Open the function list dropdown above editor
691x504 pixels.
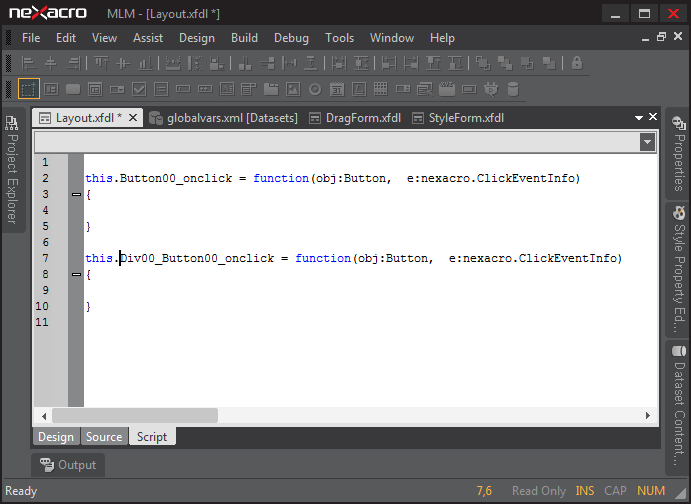click(x=648, y=142)
